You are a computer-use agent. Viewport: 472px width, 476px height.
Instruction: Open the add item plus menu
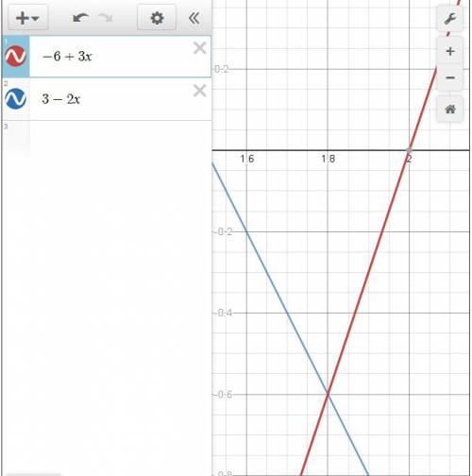coord(28,18)
